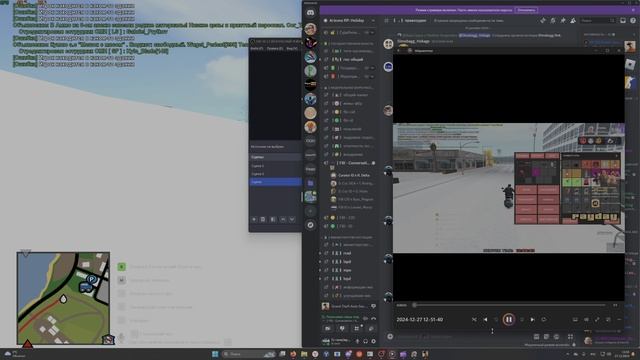Toggle repeat mode in media player
Viewport: 640px width, 360px height.
(x=544, y=320)
